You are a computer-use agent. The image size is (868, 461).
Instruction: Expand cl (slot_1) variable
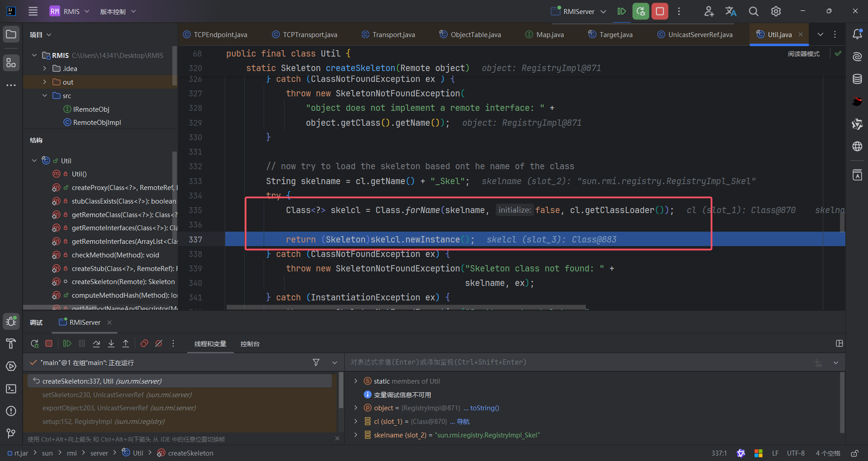tap(356, 421)
